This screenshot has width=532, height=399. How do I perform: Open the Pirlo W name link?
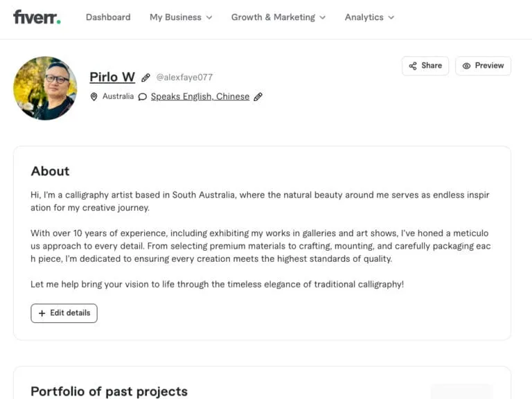pos(112,77)
